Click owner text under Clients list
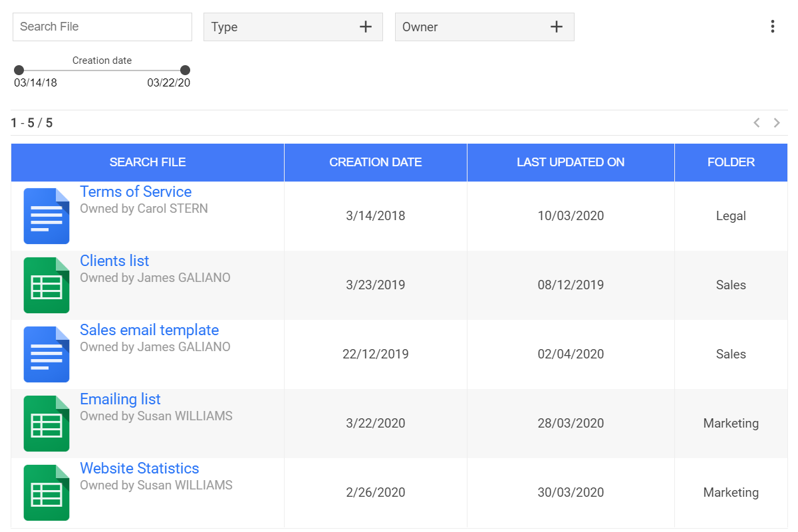Viewport: 798px width, 532px height. coord(155,278)
